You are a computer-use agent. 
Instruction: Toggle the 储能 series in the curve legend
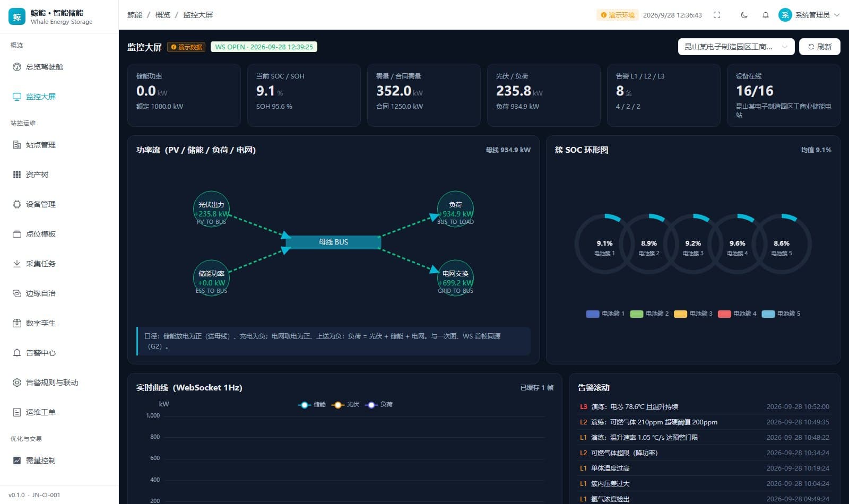tap(311, 404)
